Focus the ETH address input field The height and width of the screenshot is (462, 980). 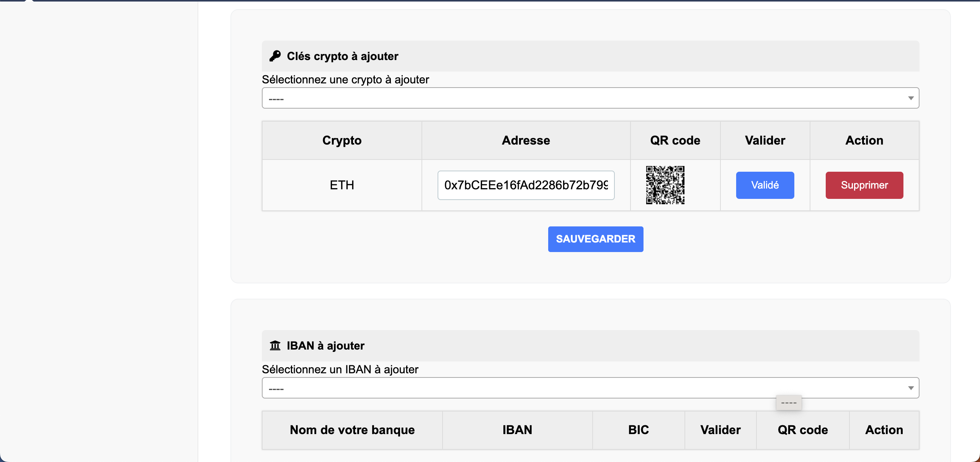[x=526, y=185]
